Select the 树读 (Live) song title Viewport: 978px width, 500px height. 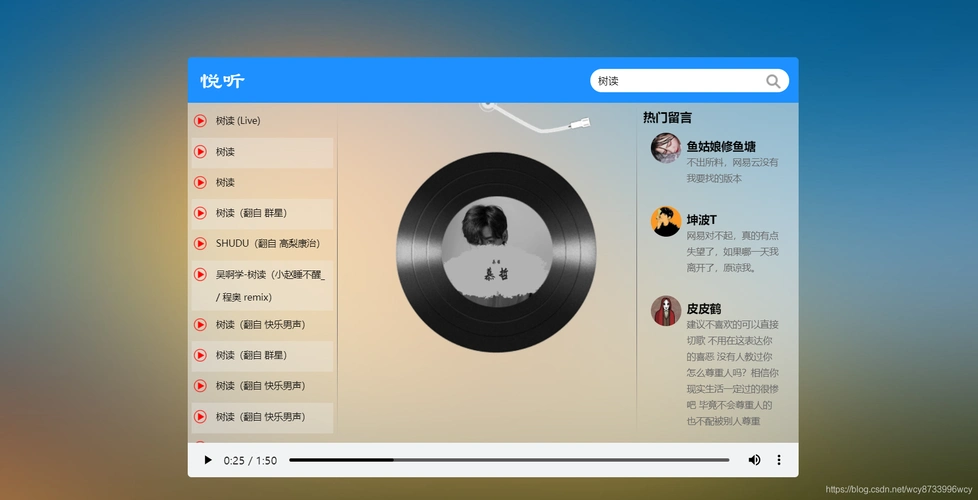click(238, 121)
